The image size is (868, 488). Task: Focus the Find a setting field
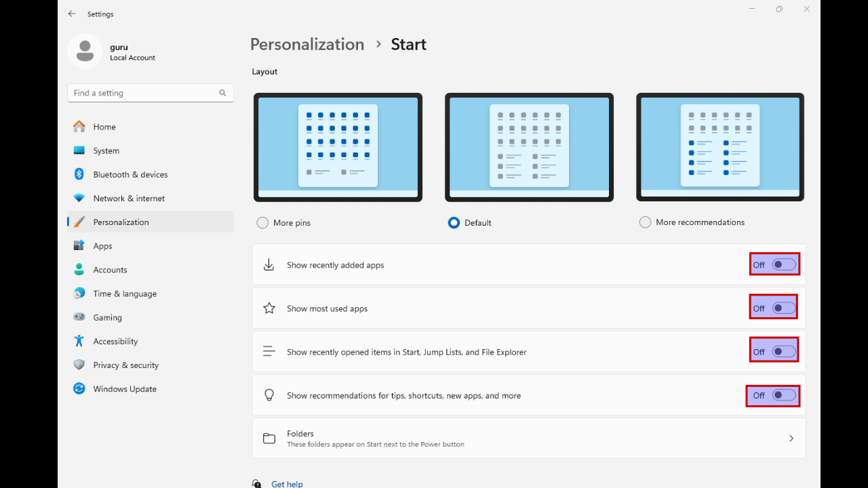pyautogui.click(x=151, y=93)
